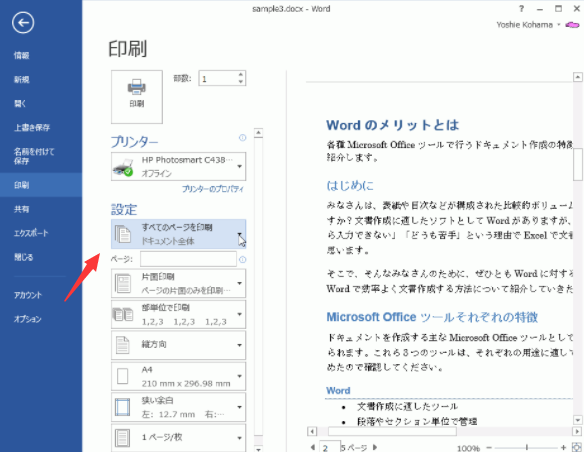
Task: Click the はじめに heading in preview
Action: pos(350,185)
